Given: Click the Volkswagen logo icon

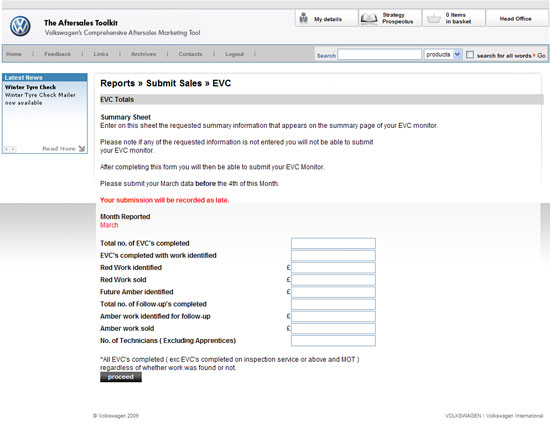Looking at the screenshot, I should 20,26.
